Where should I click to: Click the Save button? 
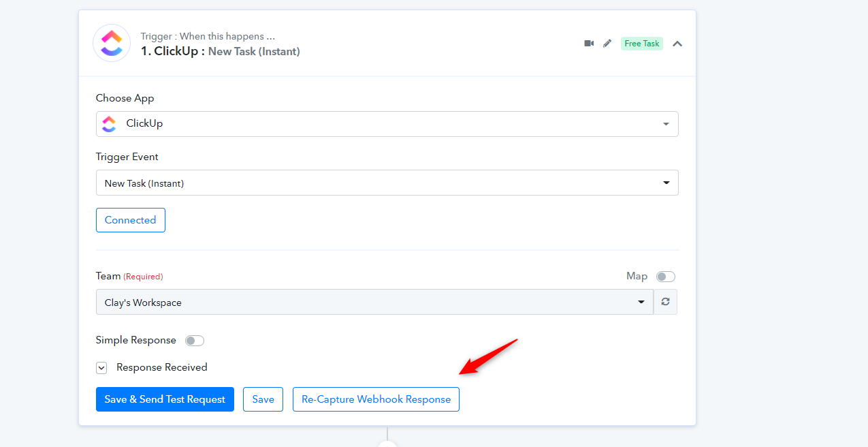pyautogui.click(x=263, y=399)
